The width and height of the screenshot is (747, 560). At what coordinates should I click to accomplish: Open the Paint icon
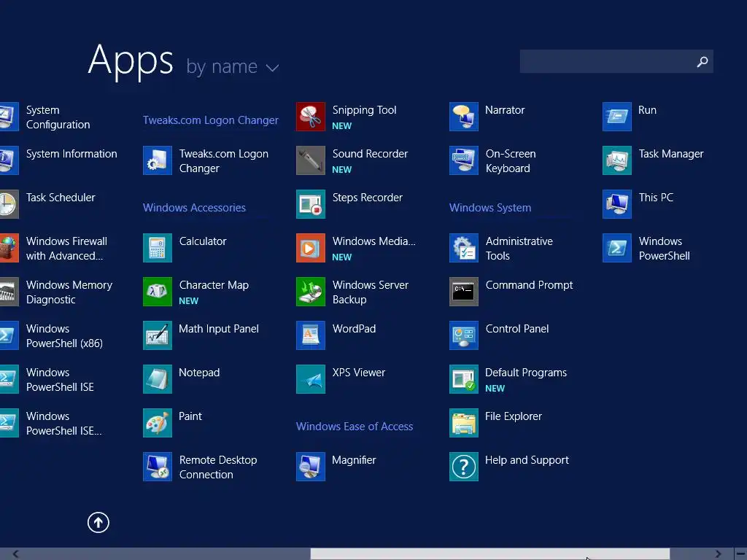(x=158, y=424)
